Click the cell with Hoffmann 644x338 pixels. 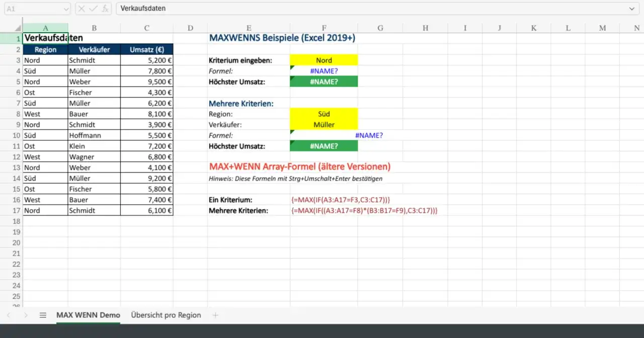(94, 135)
